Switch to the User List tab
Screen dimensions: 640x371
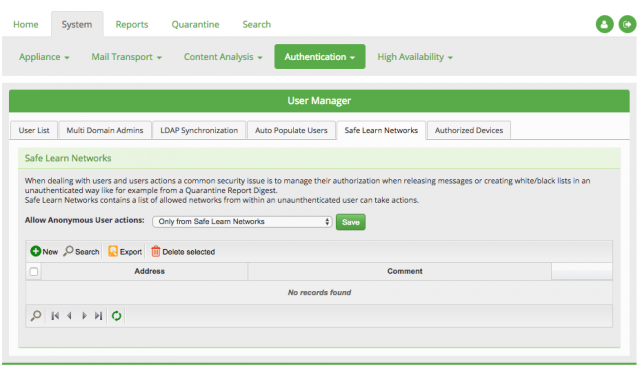pyautogui.click(x=34, y=130)
